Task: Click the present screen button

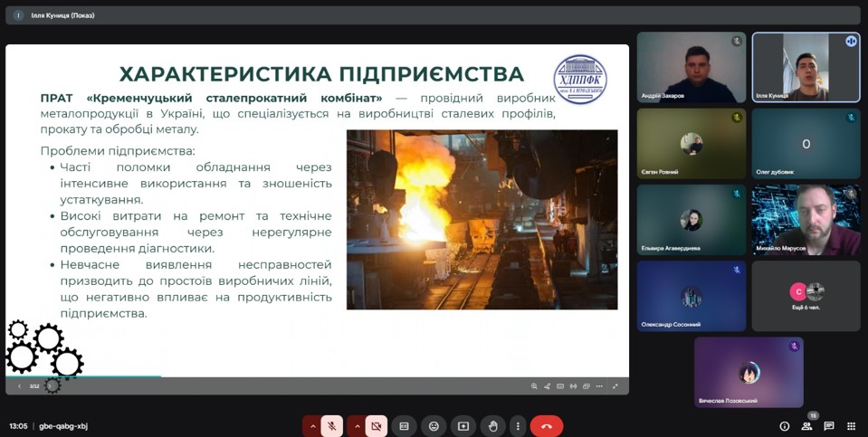Action: tap(463, 426)
